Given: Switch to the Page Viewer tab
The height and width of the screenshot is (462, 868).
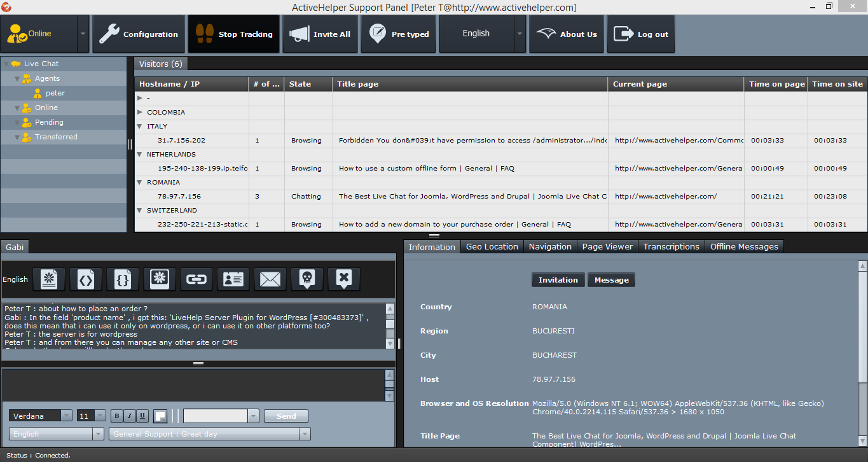Looking at the screenshot, I should pyautogui.click(x=607, y=246).
